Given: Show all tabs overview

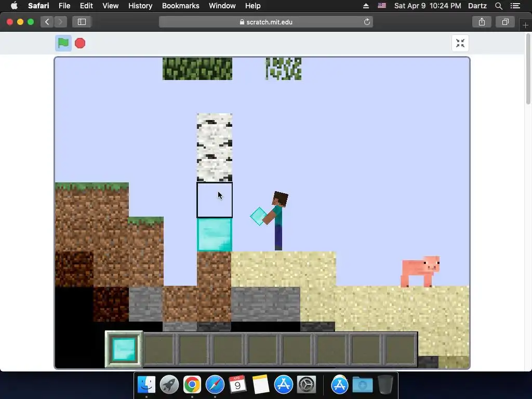Looking at the screenshot, I should (x=505, y=22).
